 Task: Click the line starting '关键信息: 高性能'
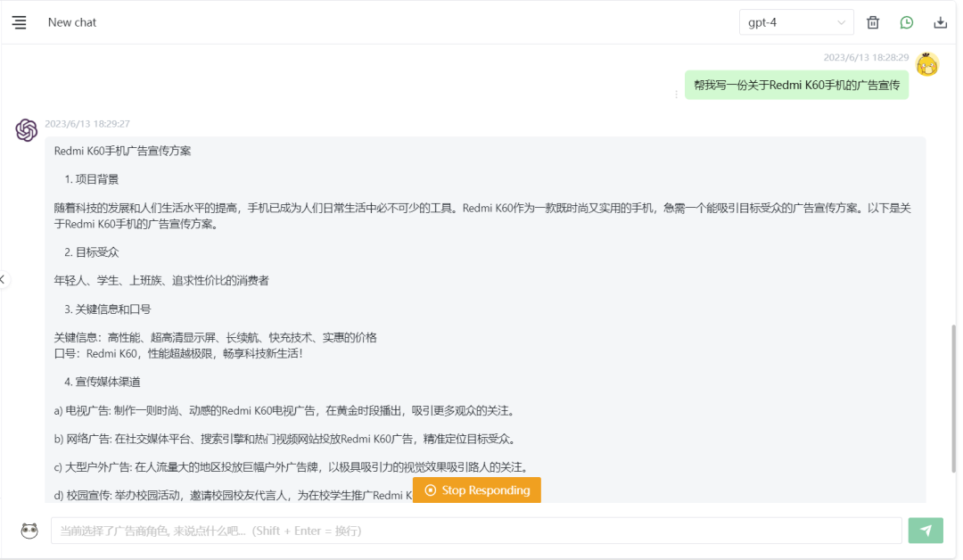(216, 338)
